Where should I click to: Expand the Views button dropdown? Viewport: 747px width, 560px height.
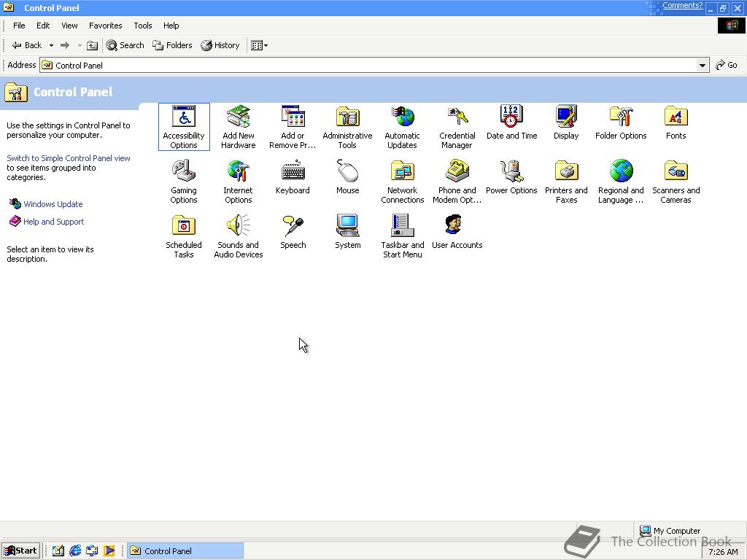click(x=266, y=45)
